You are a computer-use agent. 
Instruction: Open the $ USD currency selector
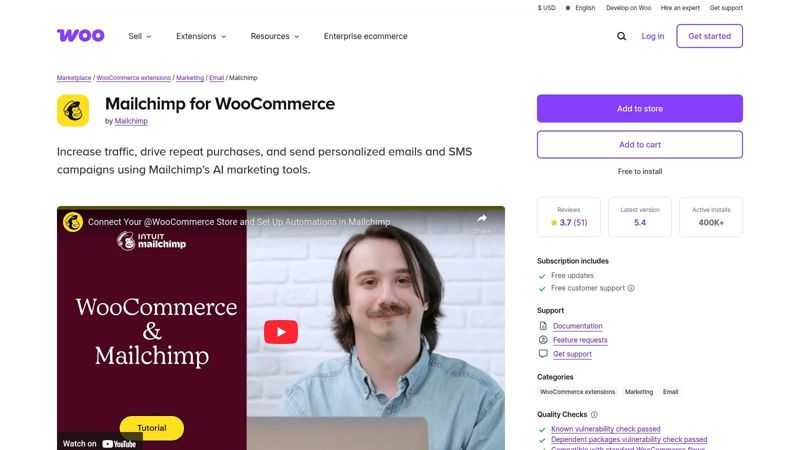pyautogui.click(x=546, y=8)
